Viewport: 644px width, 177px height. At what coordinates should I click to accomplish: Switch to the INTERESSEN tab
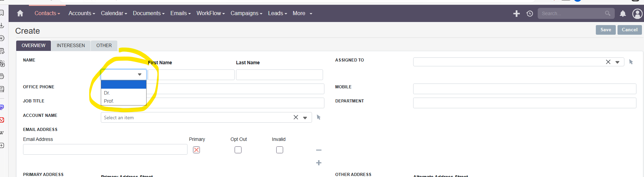(x=71, y=45)
